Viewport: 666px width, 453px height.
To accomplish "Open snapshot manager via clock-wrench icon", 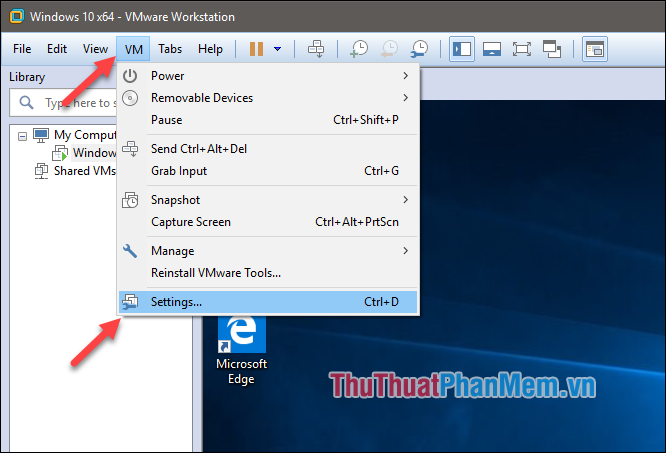I will click(420, 49).
